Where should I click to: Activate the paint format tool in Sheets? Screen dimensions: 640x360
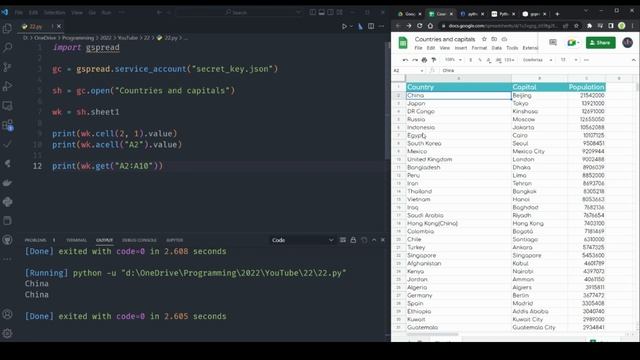tap(433, 60)
